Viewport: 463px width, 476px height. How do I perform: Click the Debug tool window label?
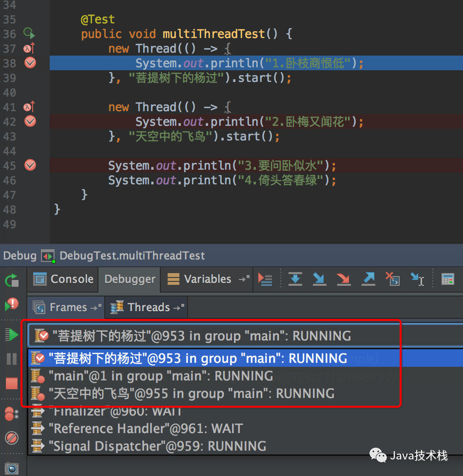pyautogui.click(x=19, y=256)
